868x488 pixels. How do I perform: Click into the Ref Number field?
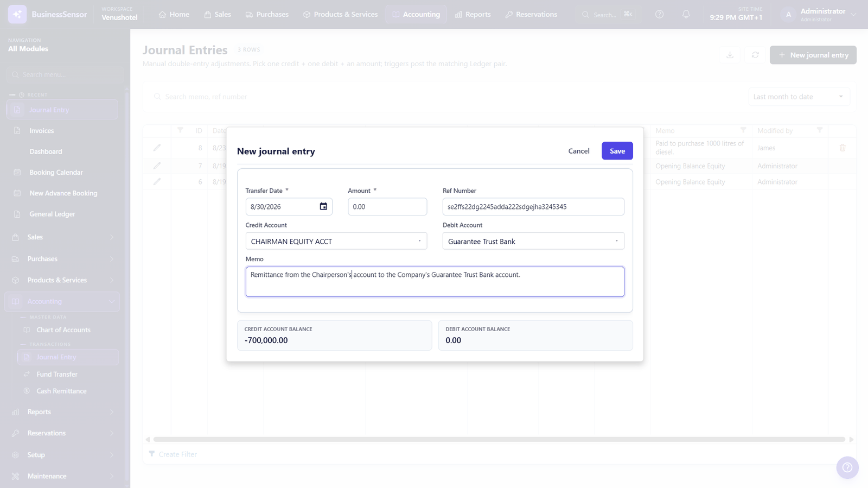533,206
